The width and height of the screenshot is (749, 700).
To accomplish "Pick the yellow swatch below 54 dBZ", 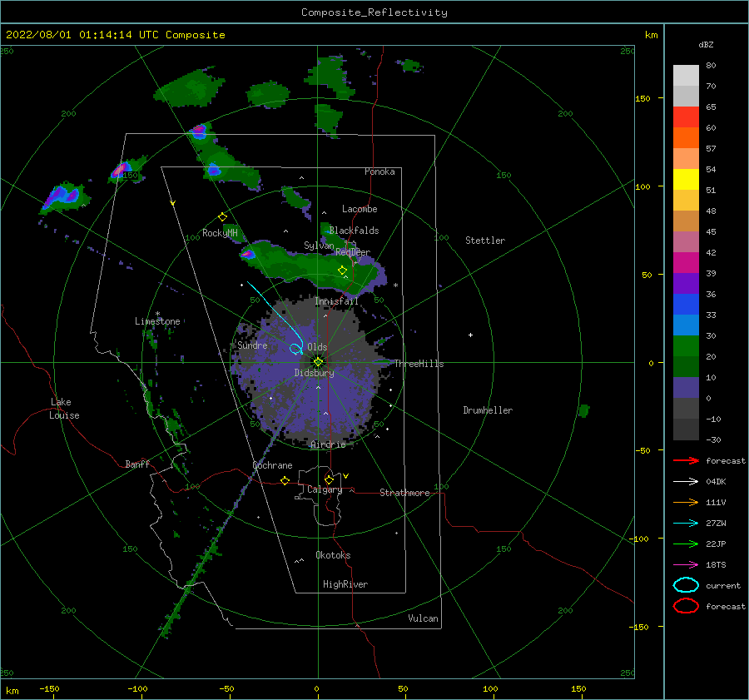I will tap(686, 180).
